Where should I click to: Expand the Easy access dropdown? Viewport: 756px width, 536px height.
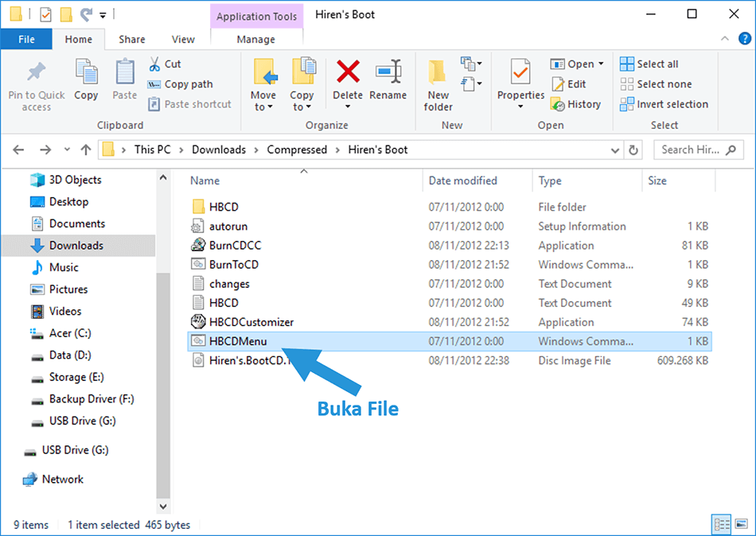[x=471, y=84]
